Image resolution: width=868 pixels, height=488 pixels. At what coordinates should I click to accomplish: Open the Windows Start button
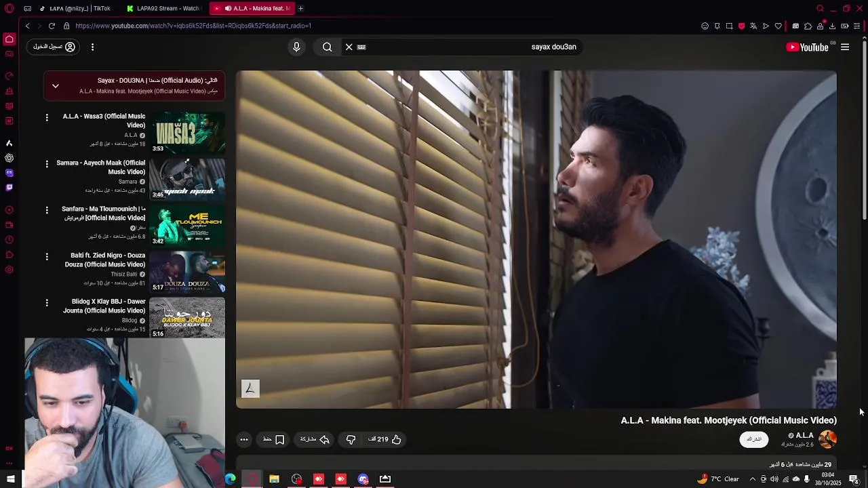(x=10, y=479)
